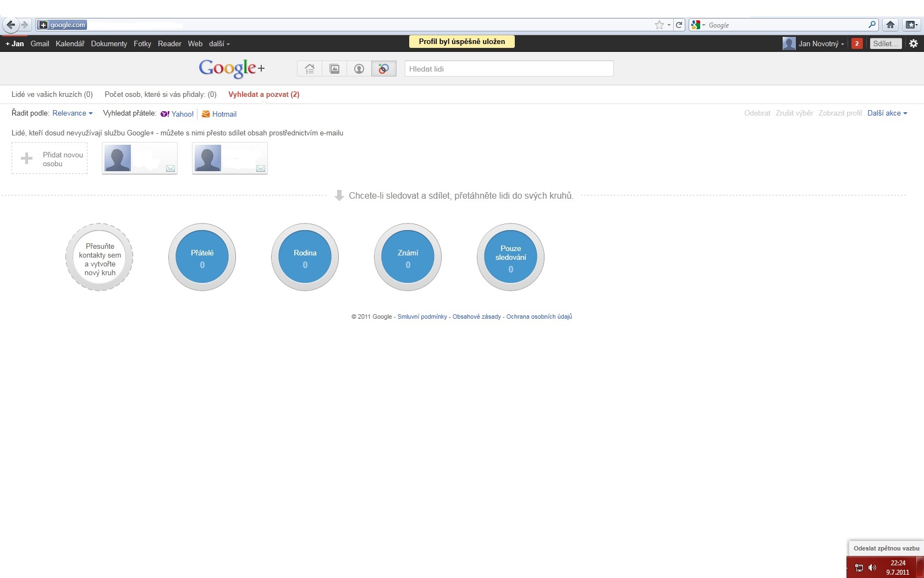This screenshot has width=924, height=578.
Task: Expand the Relevance sort dropdown
Action: (x=73, y=113)
